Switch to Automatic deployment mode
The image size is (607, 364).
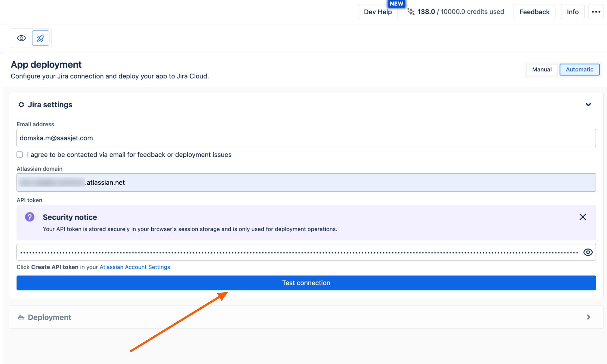[x=579, y=69]
